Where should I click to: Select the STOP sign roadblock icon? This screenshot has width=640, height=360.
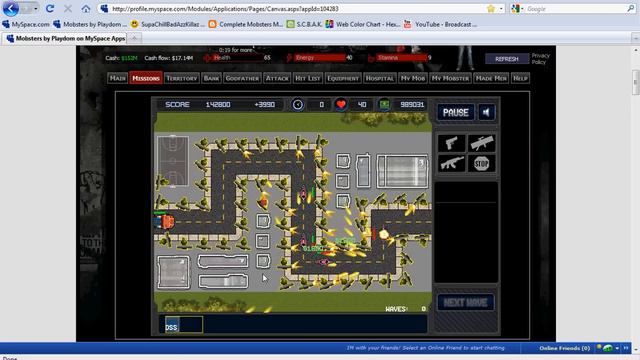pos(481,164)
